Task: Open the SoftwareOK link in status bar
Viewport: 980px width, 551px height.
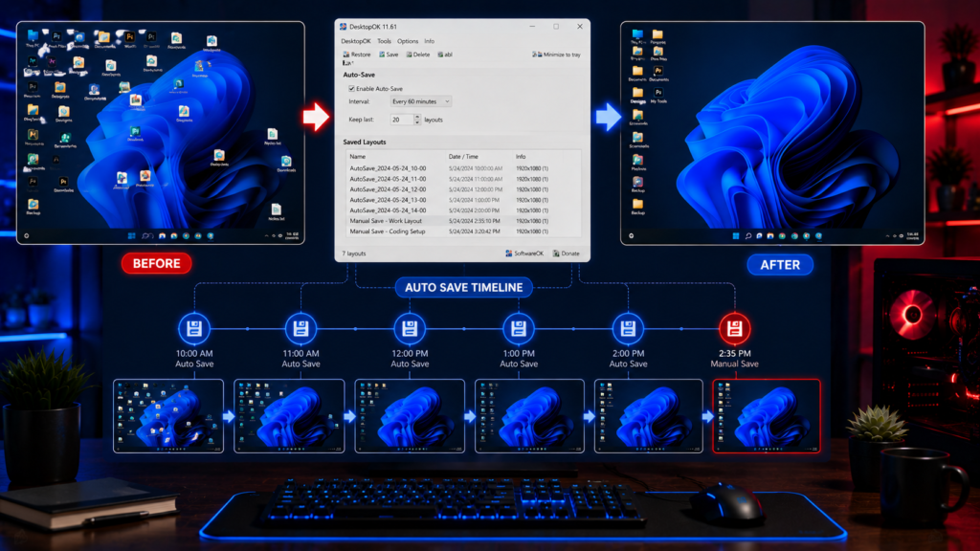Action: point(524,253)
